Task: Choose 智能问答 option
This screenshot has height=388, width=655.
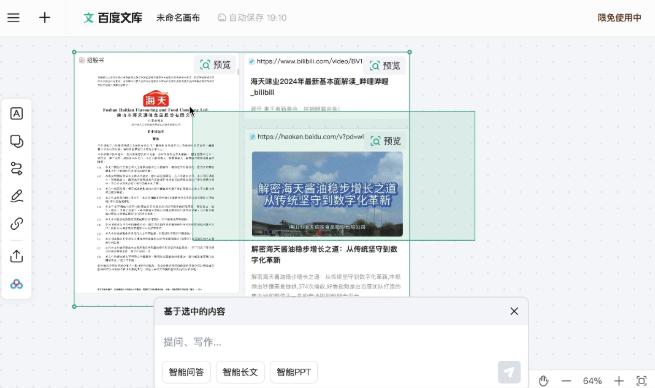Action: pyautogui.click(x=186, y=372)
